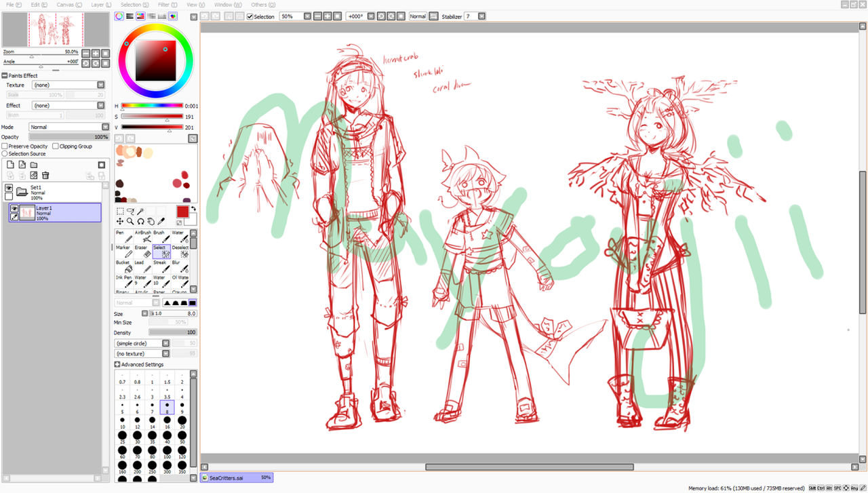Screen dimensions: 868x493
Task: Hide the Set1 folder with eye icon
Action: (9, 188)
